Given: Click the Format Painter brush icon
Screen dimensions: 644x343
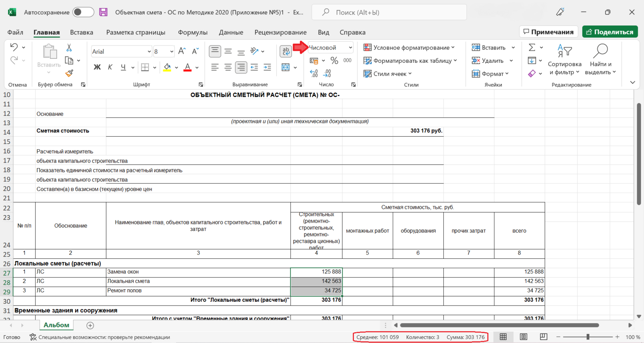Looking at the screenshot, I should coord(69,73).
